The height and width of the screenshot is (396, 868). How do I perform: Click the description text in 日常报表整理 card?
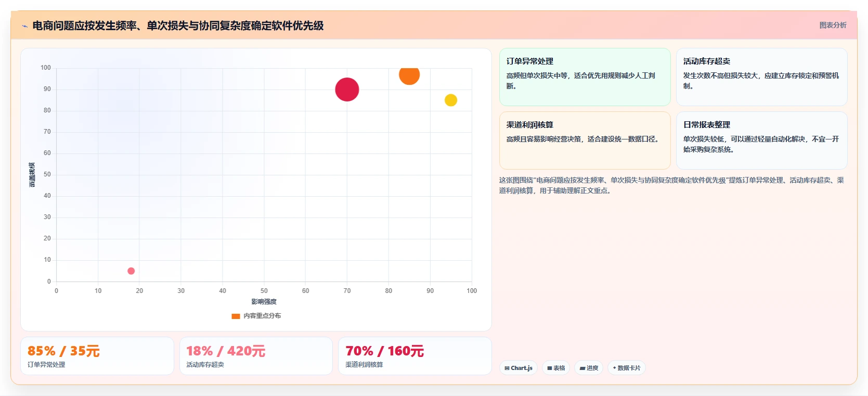click(x=761, y=144)
